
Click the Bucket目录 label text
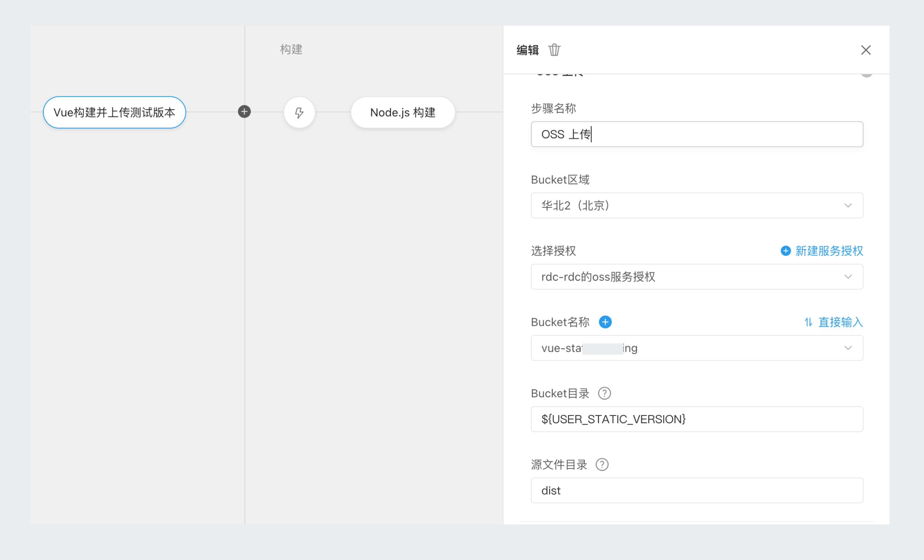[560, 393]
